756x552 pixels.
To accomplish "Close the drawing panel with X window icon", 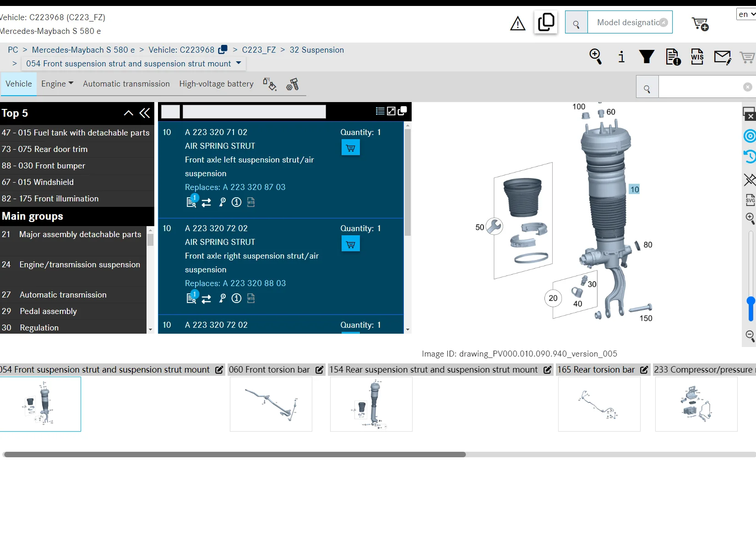I will point(749,114).
